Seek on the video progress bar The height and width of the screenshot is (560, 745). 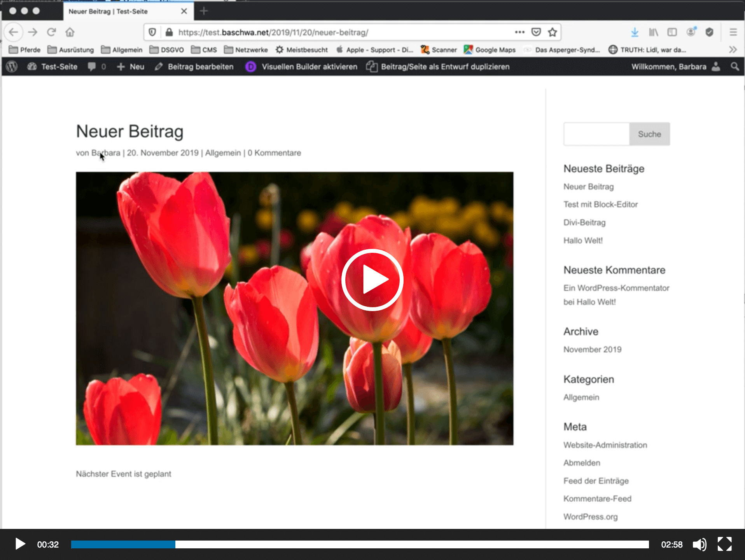pyautogui.click(x=360, y=544)
